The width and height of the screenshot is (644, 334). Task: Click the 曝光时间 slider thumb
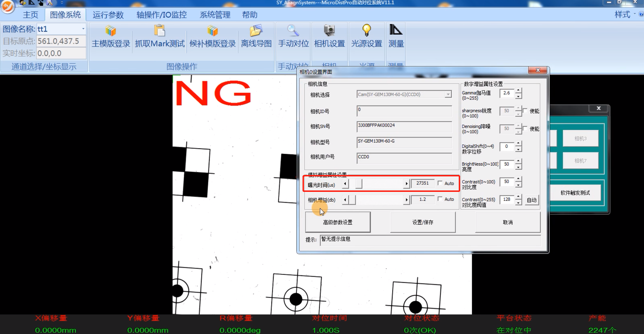(x=359, y=184)
